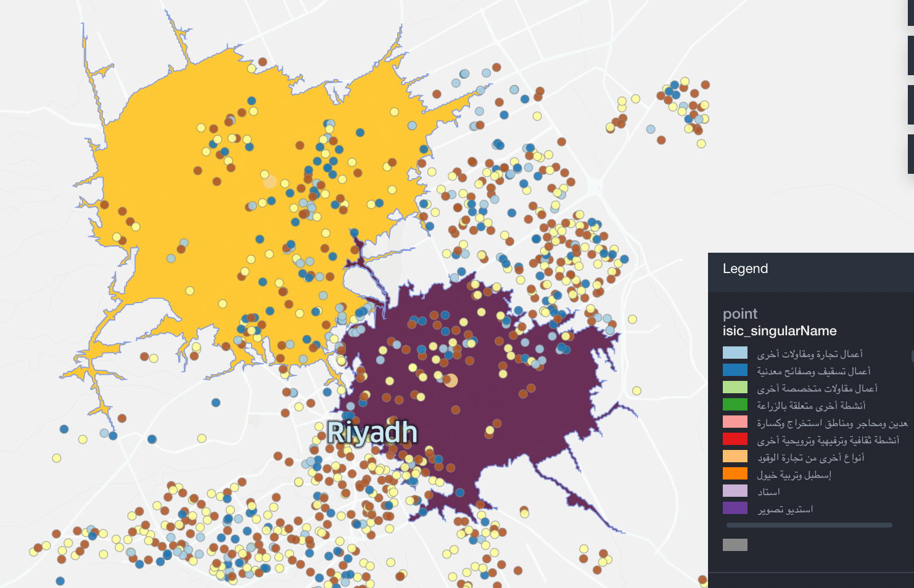Click the legend's horizontal scrollbar
This screenshot has width=914, height=588.
tap(809, 525)
